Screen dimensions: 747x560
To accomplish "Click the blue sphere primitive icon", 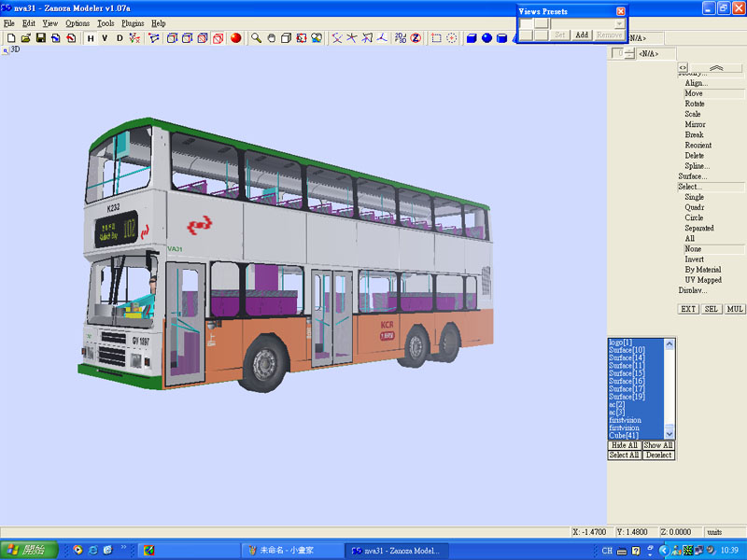I will 486,38.
